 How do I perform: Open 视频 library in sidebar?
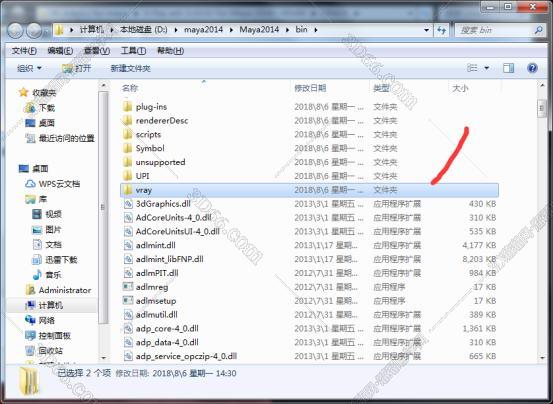point(53,214)
